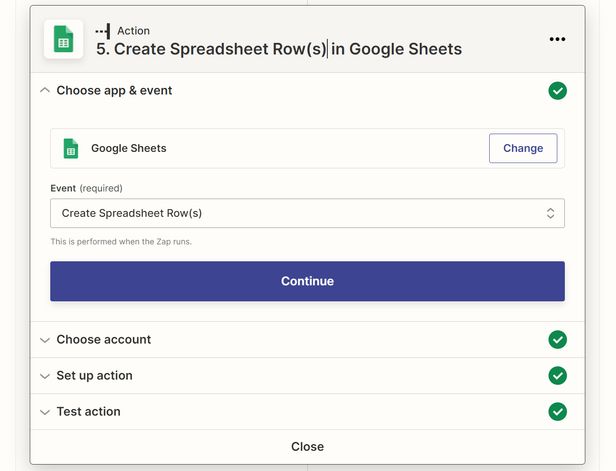The image size is (616, 471).
Task: Open the three-dot more options menu
Action: pyautogui.click(x=557, y=39)
